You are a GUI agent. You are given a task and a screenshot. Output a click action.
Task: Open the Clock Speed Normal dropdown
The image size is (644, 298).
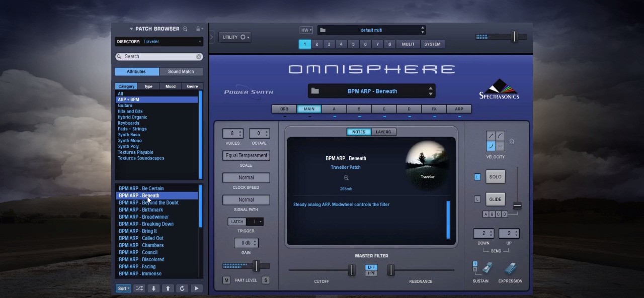pyautogui.click(x=246, y=178)
